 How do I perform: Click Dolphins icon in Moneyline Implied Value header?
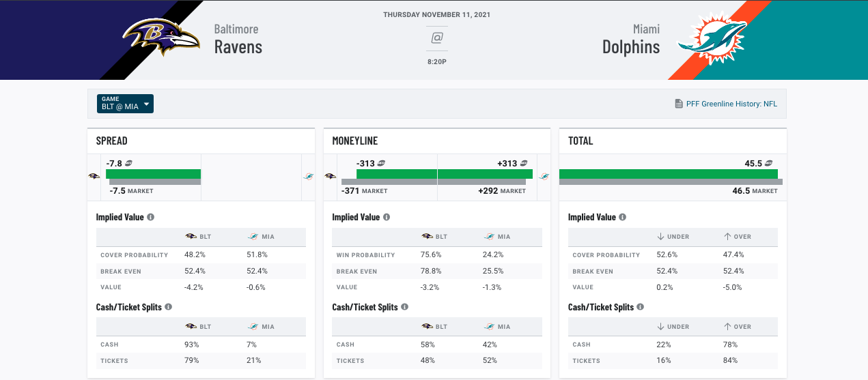point(490,237)
